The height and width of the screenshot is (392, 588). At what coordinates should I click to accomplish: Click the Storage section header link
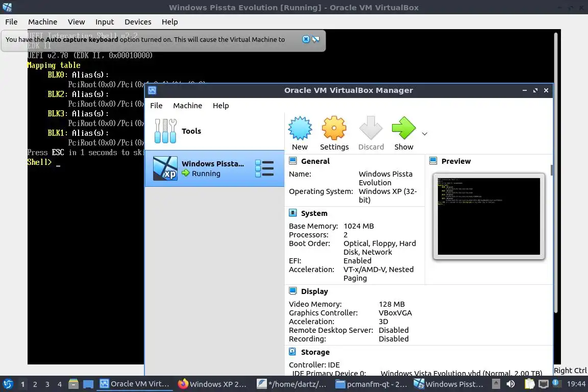(315, 352)
